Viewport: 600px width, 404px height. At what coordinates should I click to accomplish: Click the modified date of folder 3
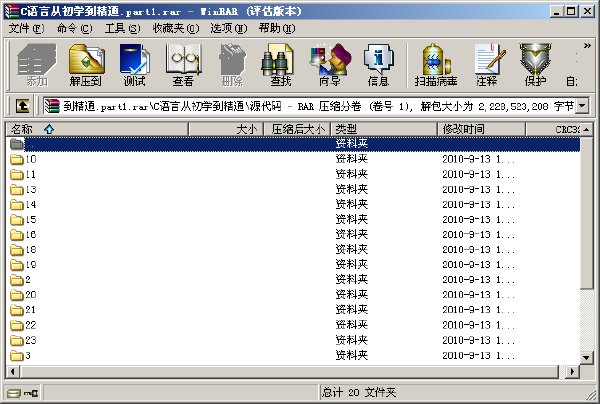click(x=478, y=355)
